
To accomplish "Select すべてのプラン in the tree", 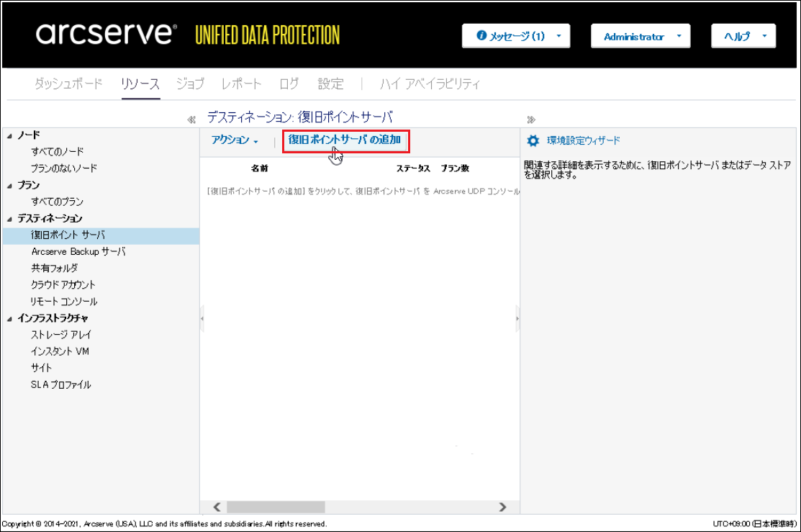I will pyautogui.click(x=58, y=202).
